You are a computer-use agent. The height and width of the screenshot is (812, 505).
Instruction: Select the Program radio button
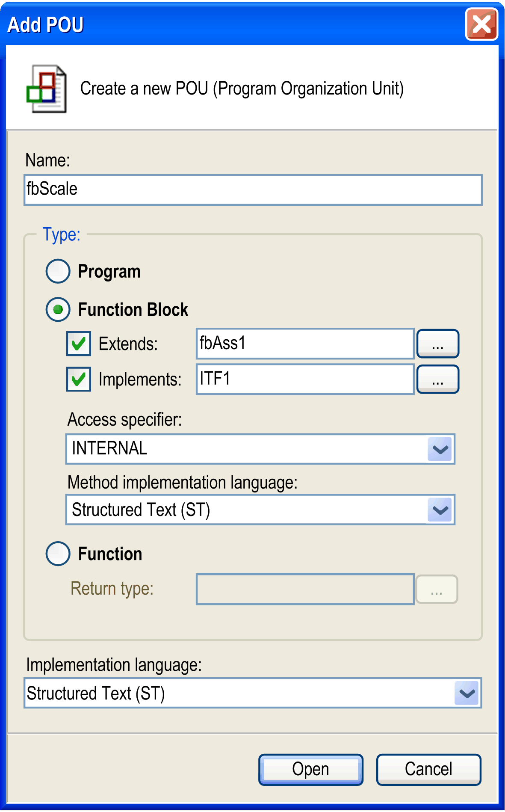[x=58, y=271]
